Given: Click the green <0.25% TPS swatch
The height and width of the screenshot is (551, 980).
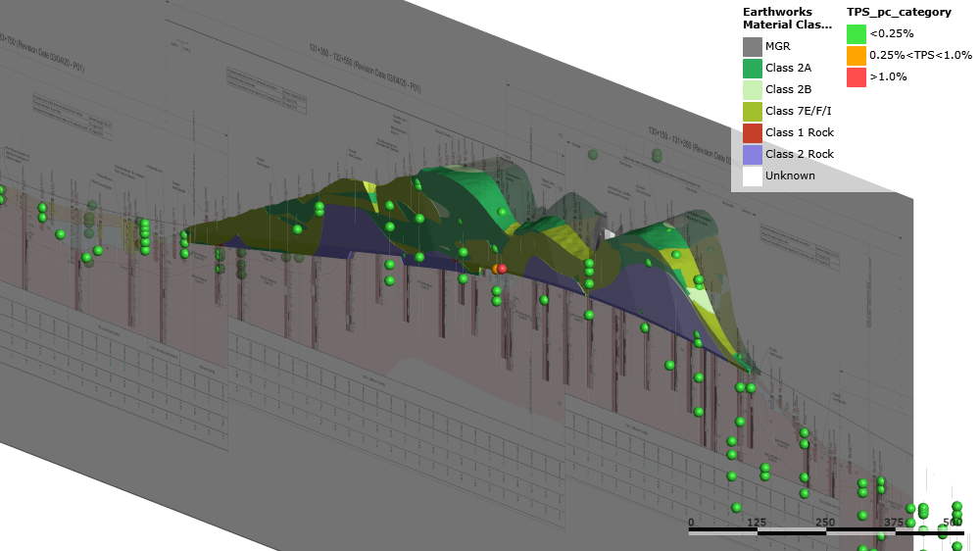Looking at the screenshot, I should pyautogui.click(x=857, y=33).
